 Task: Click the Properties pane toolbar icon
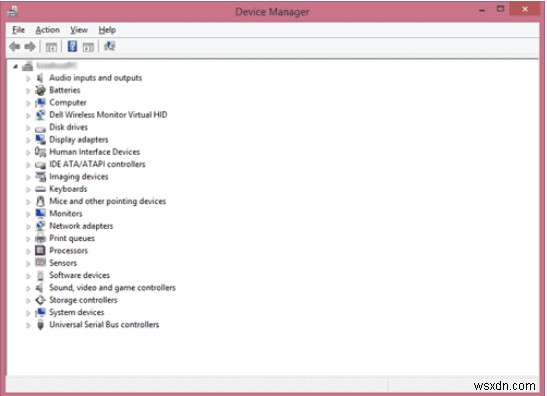click(x=88, y=47)
